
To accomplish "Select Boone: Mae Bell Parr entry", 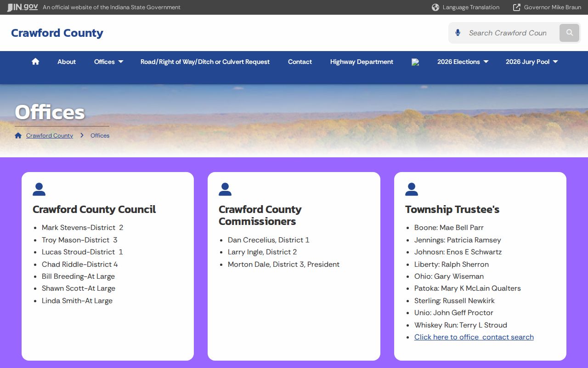I will click(x=449, y=228).
